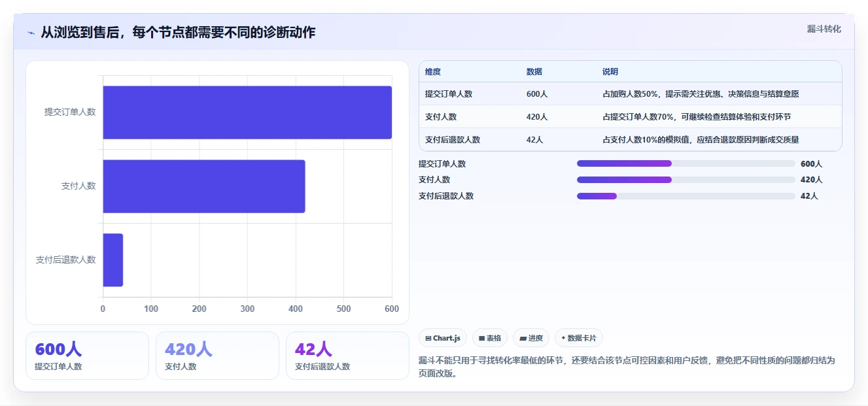Click the footer paragraph starting 漏斗不能只用于
This screenshot has width=868, height=406.
627,367
